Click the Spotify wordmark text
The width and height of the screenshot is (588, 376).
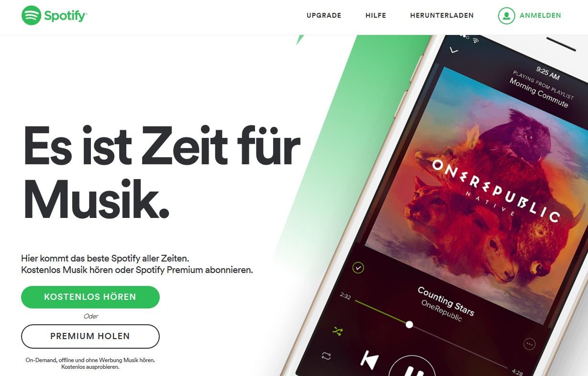coord(66,16)
